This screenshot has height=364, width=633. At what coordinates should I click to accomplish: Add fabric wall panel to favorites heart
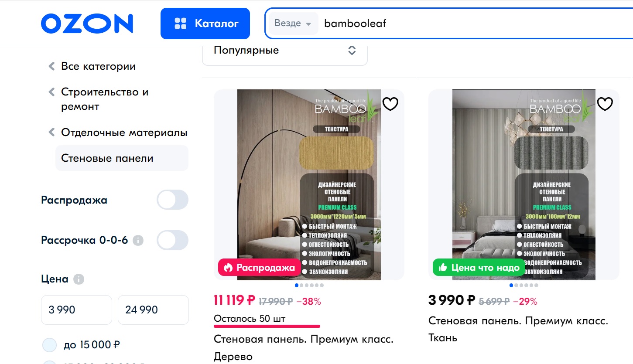tap(605, 104)
